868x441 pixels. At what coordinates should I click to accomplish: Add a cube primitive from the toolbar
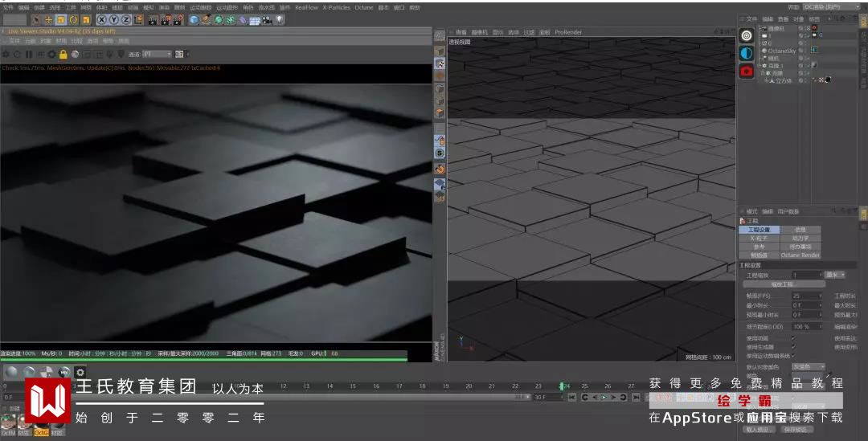(194, 19)
